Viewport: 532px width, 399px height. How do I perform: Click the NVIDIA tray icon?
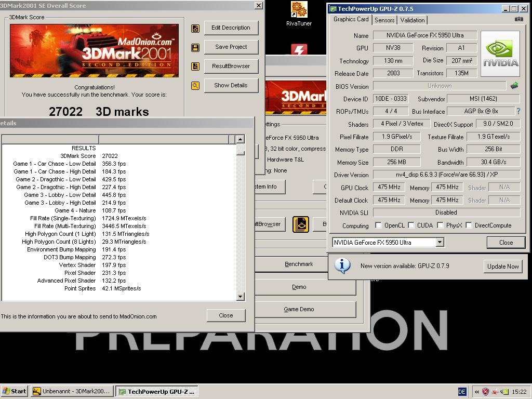[505, 392]
